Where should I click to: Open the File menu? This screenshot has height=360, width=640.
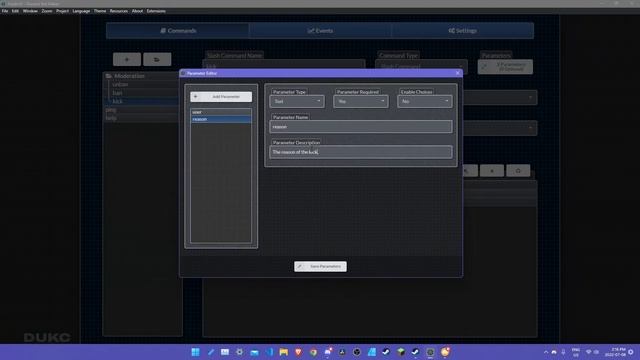[5, 11]
